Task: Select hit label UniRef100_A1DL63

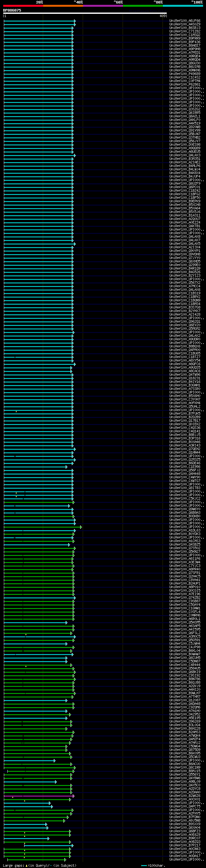Action: click(185, 531)
